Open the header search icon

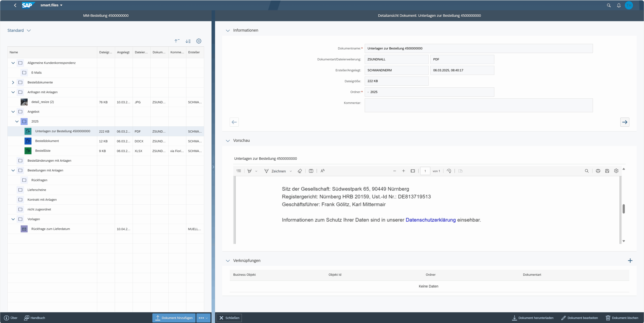point(609,5)
